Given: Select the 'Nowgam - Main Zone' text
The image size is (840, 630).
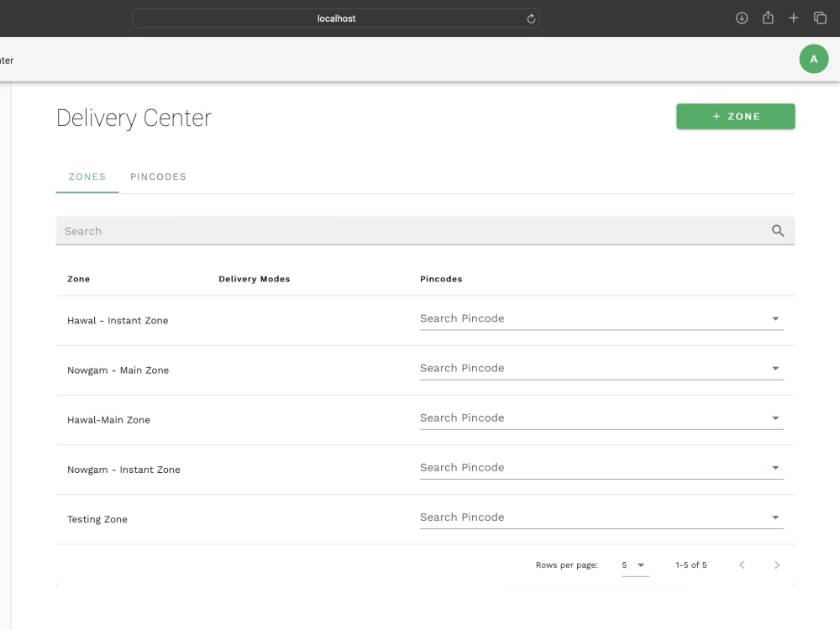Looking at the screenshot, I should 118,370.
